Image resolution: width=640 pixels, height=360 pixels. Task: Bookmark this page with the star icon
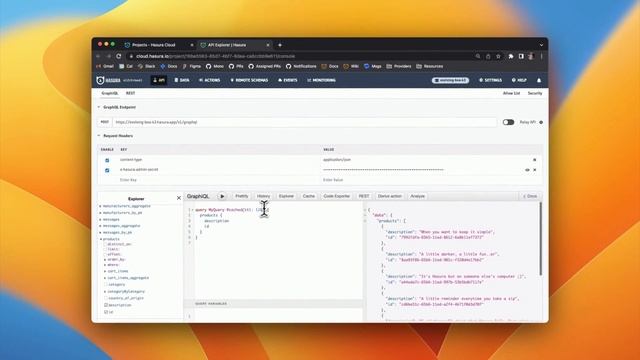pyautogui.click(x=498, y=56)
